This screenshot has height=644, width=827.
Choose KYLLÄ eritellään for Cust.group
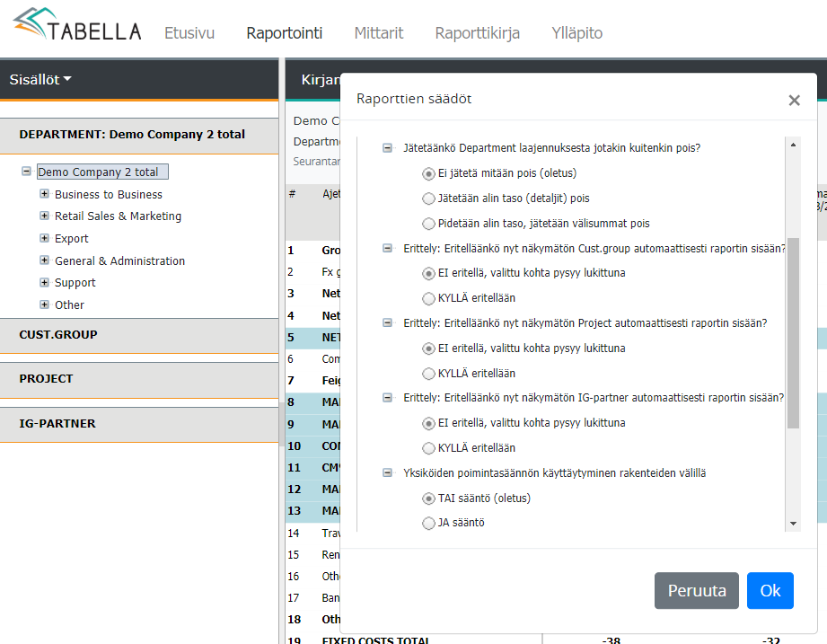(428, 298)
